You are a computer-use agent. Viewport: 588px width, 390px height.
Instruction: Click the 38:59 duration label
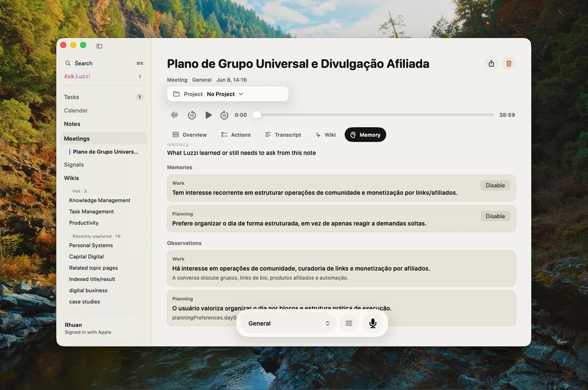[507, 115]
